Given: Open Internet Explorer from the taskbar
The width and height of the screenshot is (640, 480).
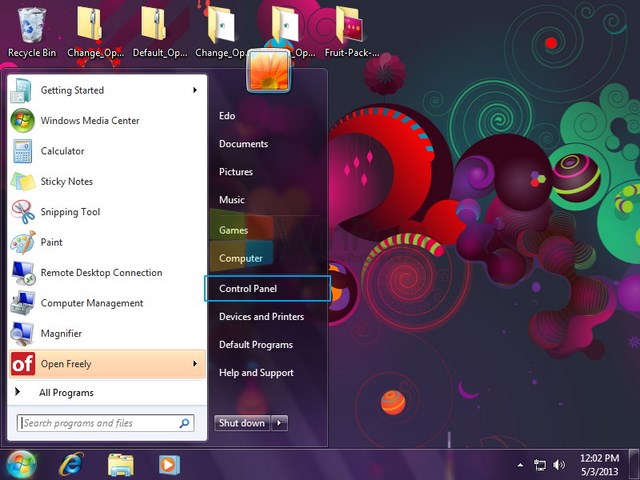Looking at the screenshot, I should coord(71,464).
